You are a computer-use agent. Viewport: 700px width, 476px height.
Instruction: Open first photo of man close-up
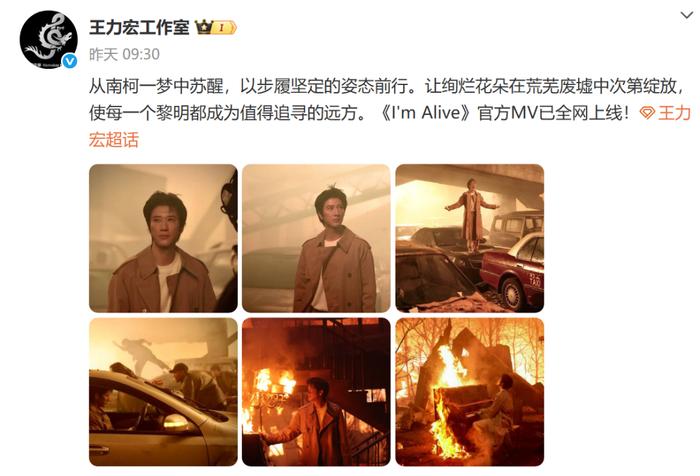(163, 238)
